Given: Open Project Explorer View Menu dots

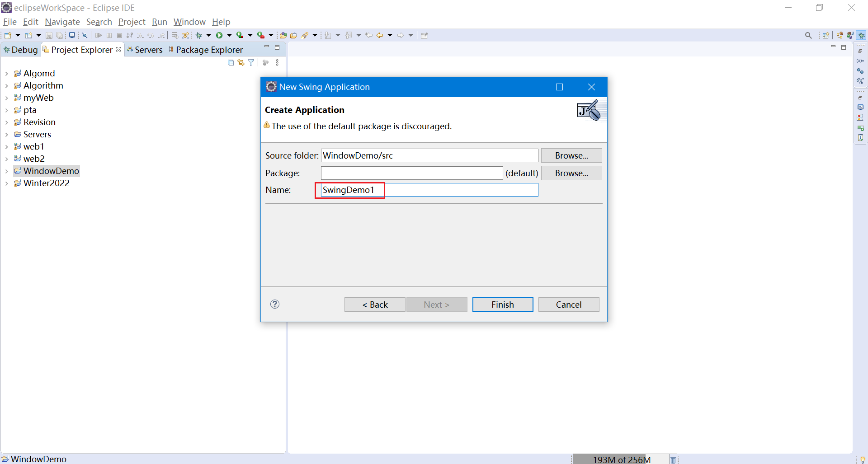Looking at the screenshot, I should [277, 63].
